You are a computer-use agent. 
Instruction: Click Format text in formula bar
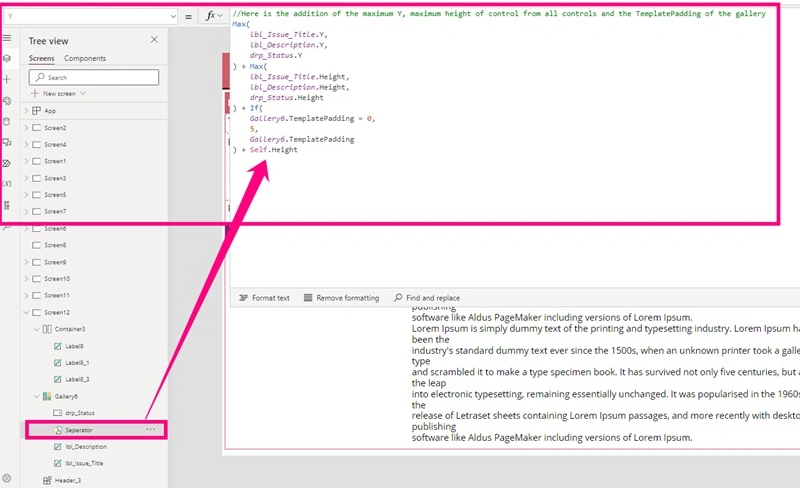click(264, 298)
